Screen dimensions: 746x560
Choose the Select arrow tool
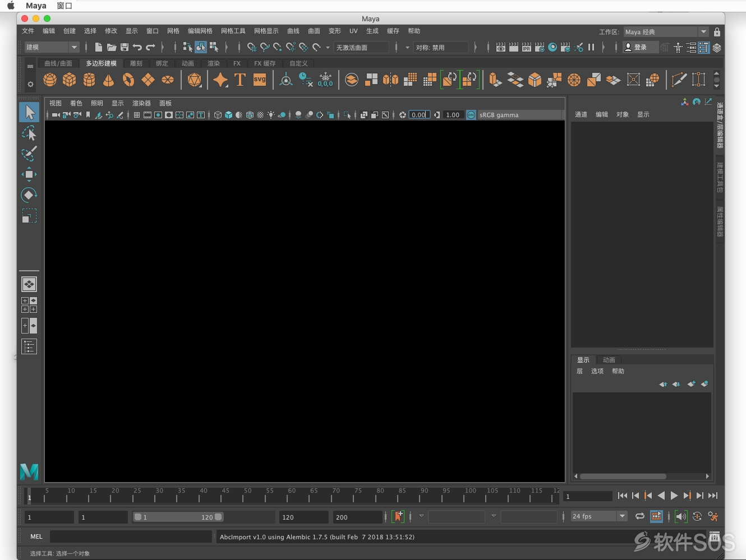pos(29,112)
